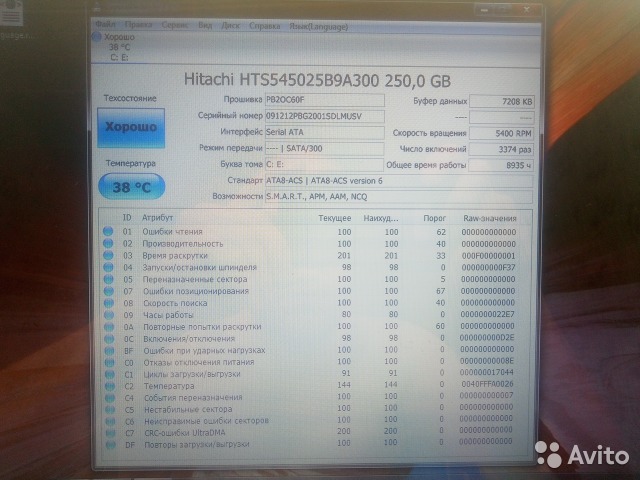The width and height of the screenshot is (640, 480).
Task: Click status icon of Нестабильные сектора row
Action: click(110, 409)
